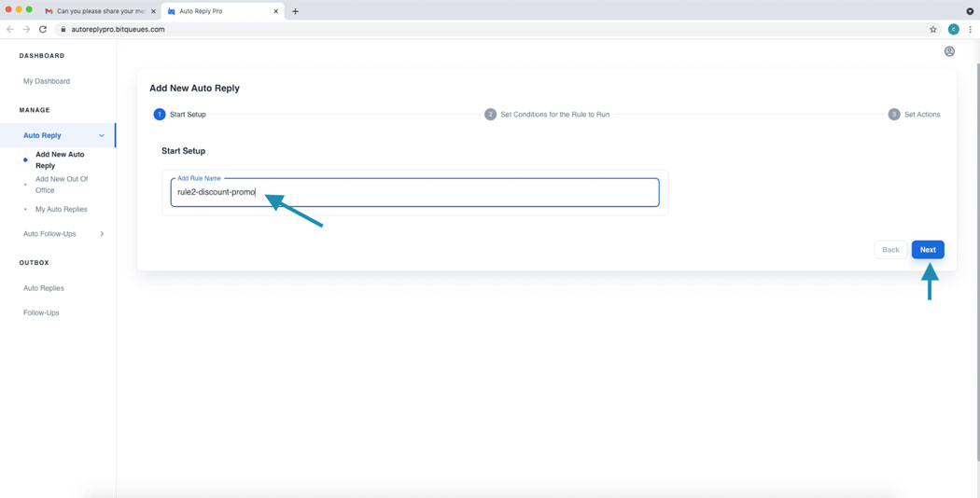Click the address bar URL
Image resolution: width=980 pixels, height=498 pixels.
pos(119,29)
